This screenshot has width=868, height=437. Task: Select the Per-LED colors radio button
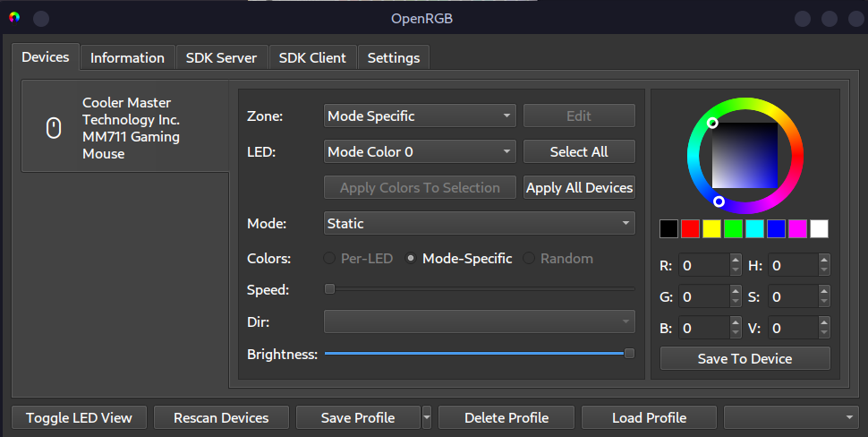pos(329,259)
